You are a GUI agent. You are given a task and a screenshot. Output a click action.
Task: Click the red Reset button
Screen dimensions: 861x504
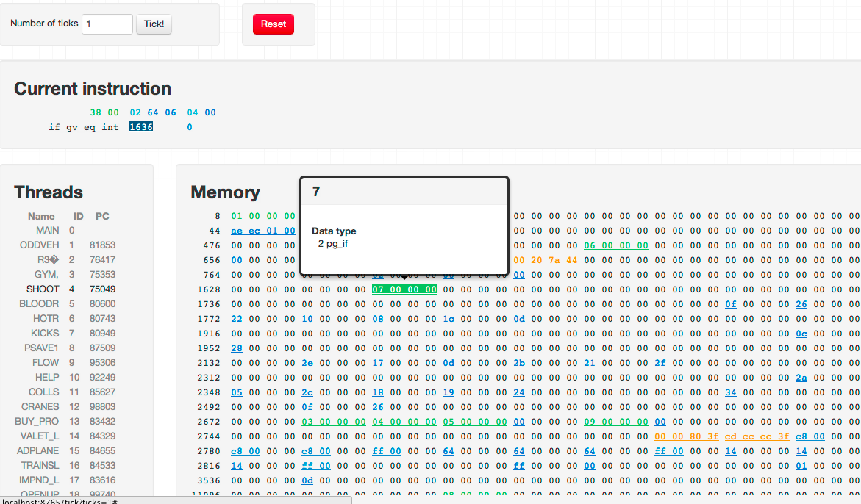(x=274, y=24)
